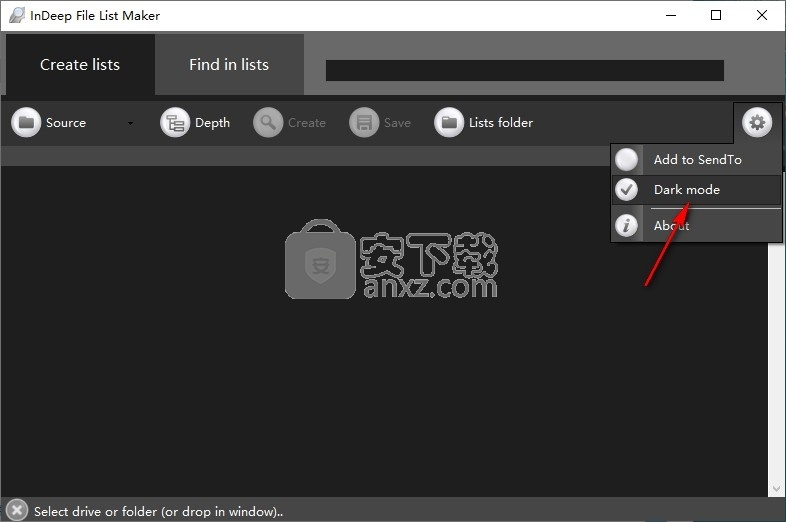Click the Depth tree icon
The height and width of the screenshot is (522, 786).
pos(175,122)
